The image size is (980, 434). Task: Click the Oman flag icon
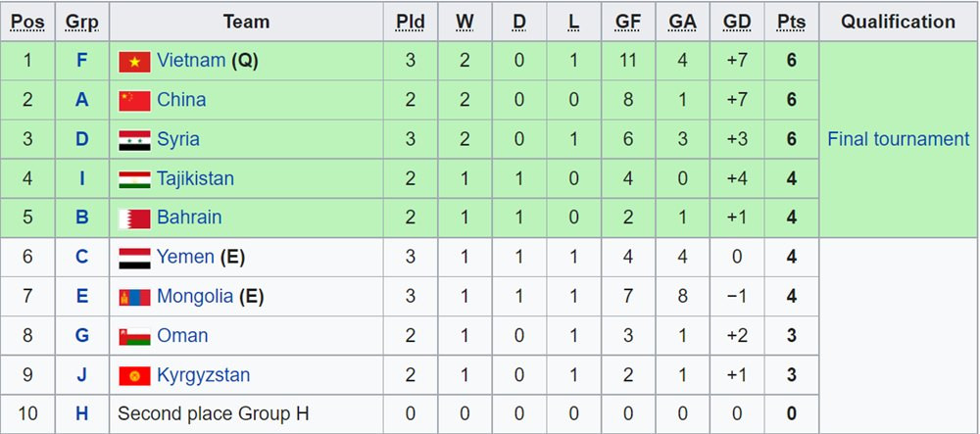coord(134,335)
